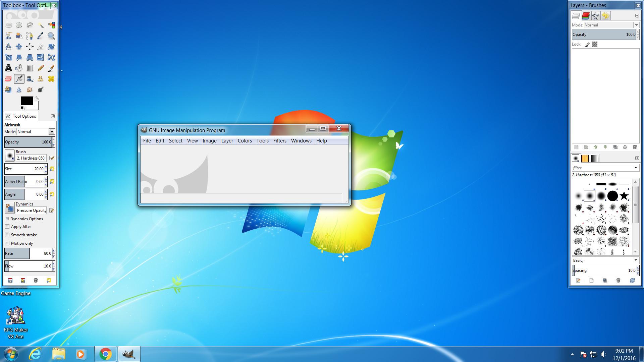Select the star brush thumbnail
The height and width of the screenshot is (362, 644).
tap(624, 195)
